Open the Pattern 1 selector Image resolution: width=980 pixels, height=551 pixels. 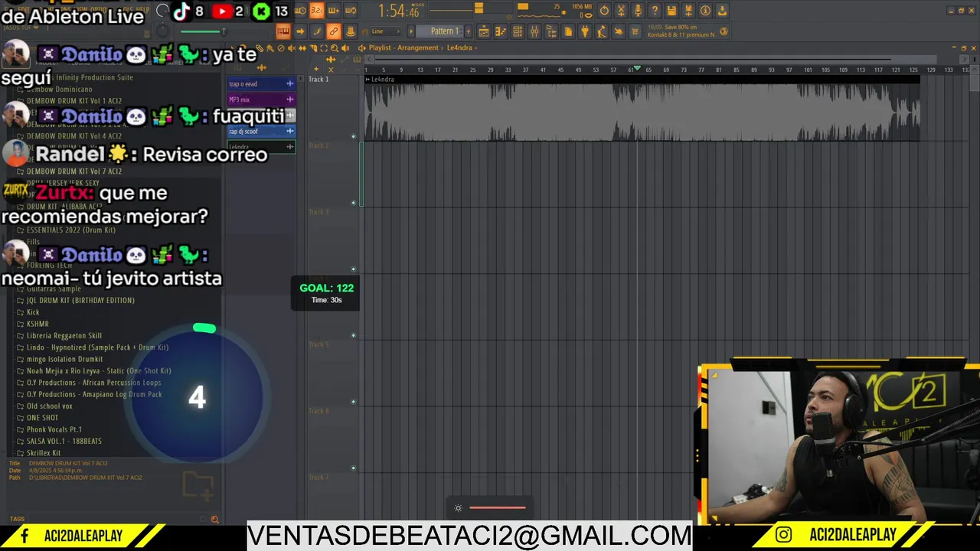(439, 31)
